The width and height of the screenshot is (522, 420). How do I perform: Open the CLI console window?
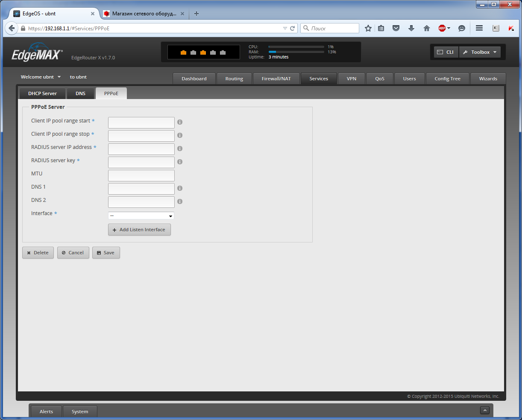coord(446,52)
